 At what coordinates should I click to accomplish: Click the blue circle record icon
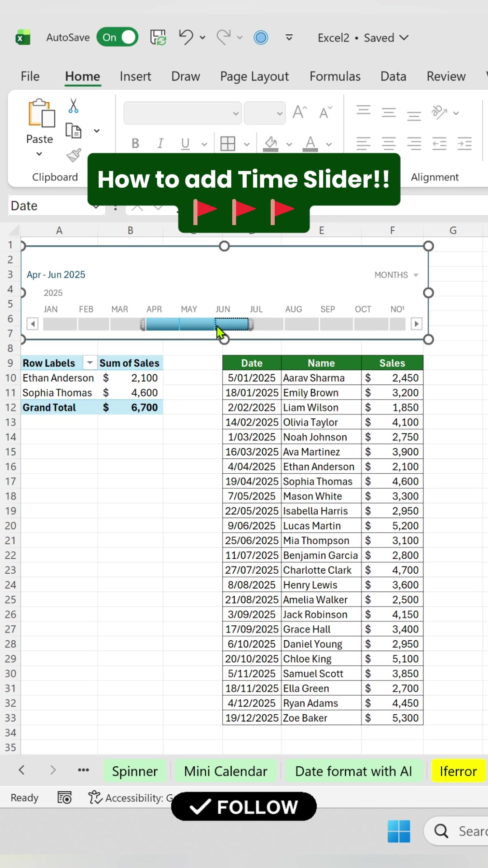click(x=261, y=37)
